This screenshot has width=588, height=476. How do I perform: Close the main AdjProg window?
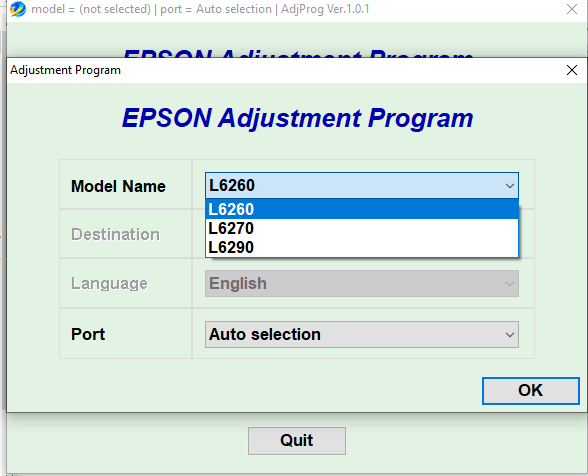[572, 9]
